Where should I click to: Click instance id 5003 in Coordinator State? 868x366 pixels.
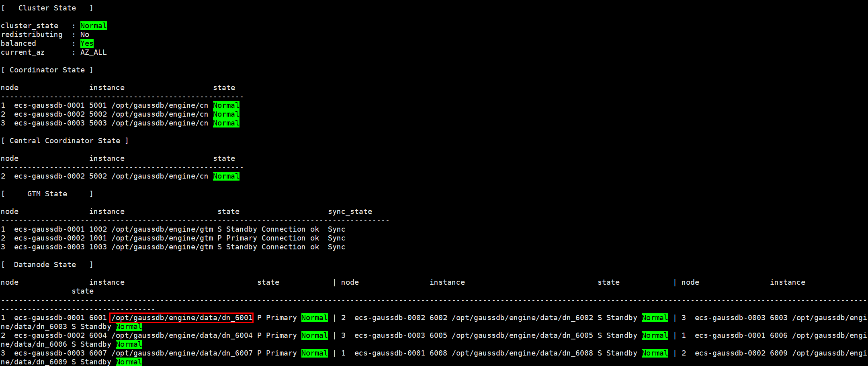click(x=98, y=123)
